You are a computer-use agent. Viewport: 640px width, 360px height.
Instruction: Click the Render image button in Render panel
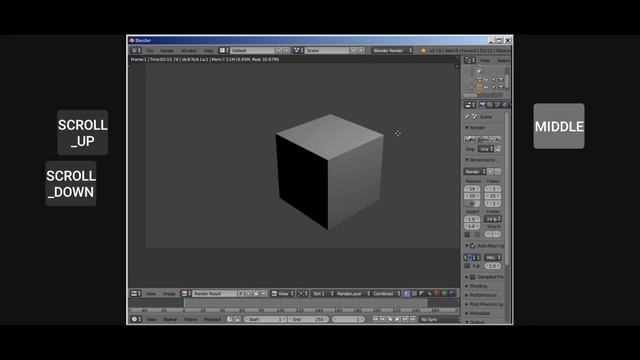tap(470, 140)
